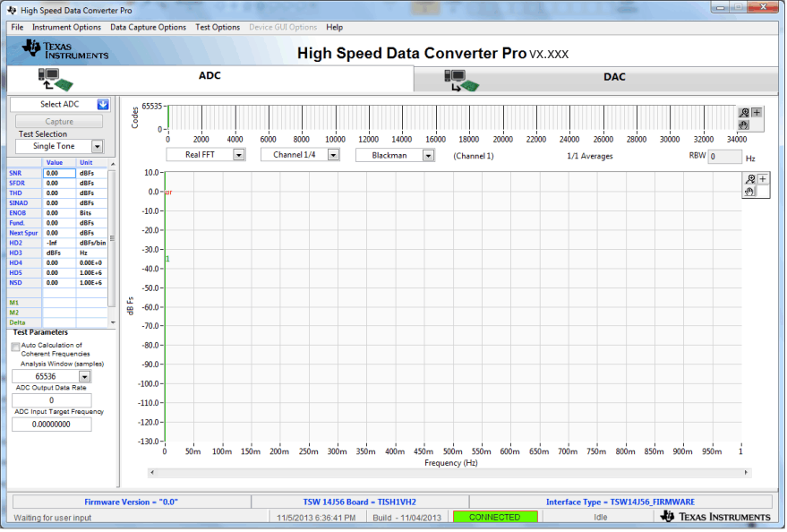The image size is (787, 532).
Task: Open the Channel 1/4 selector dropdown
Action: 333,155
